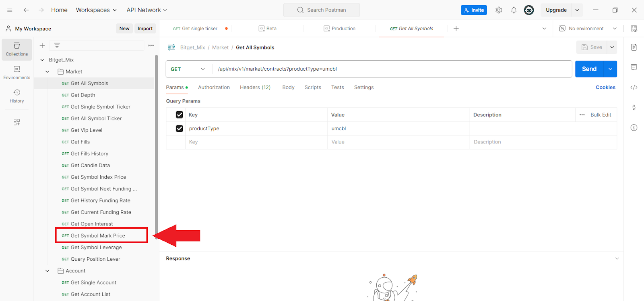Open the Tests tab

338,87
